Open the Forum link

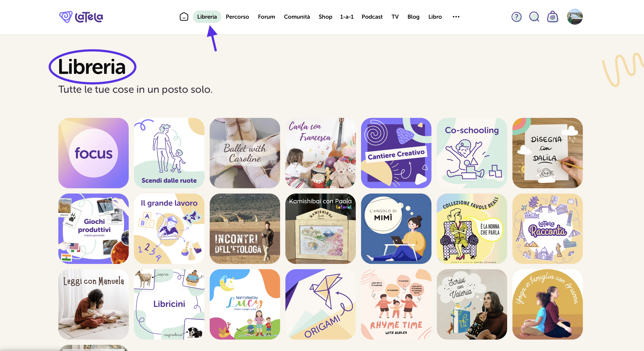(266, 17)
